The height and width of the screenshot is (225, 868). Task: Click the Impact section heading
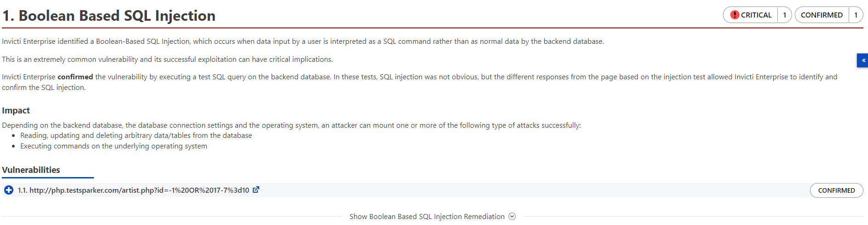16,110
